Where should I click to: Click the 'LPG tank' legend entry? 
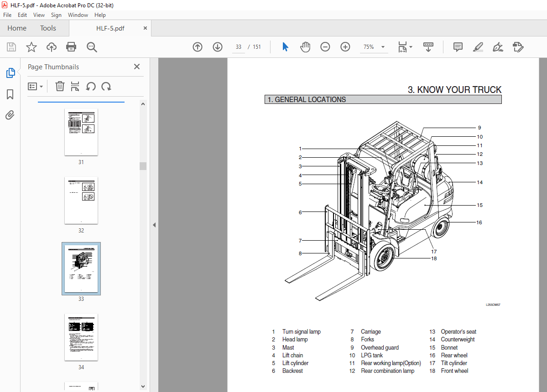tap(371, 356)
